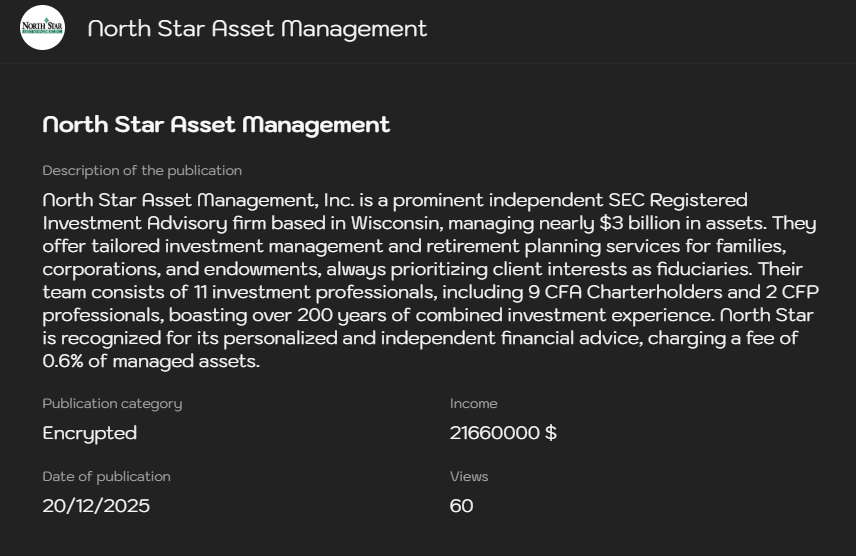Click the "Date of publication" label
856x556 pixels.
pos(106,477)
